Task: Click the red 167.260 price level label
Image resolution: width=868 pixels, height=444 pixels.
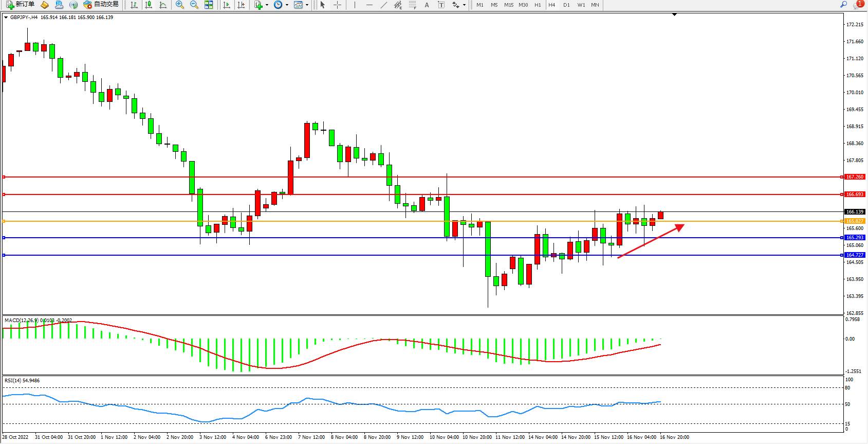Action: tap(855, 177)
